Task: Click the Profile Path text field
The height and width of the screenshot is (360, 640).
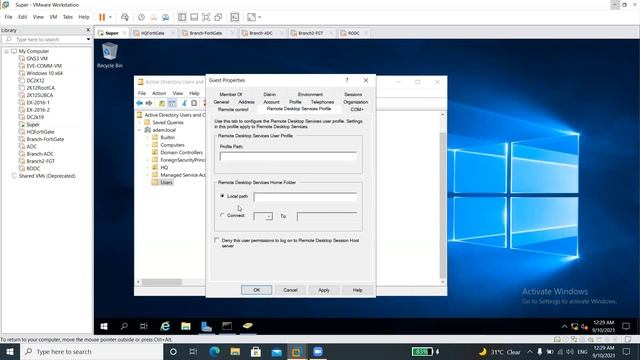Action: (x=288, y=156)
